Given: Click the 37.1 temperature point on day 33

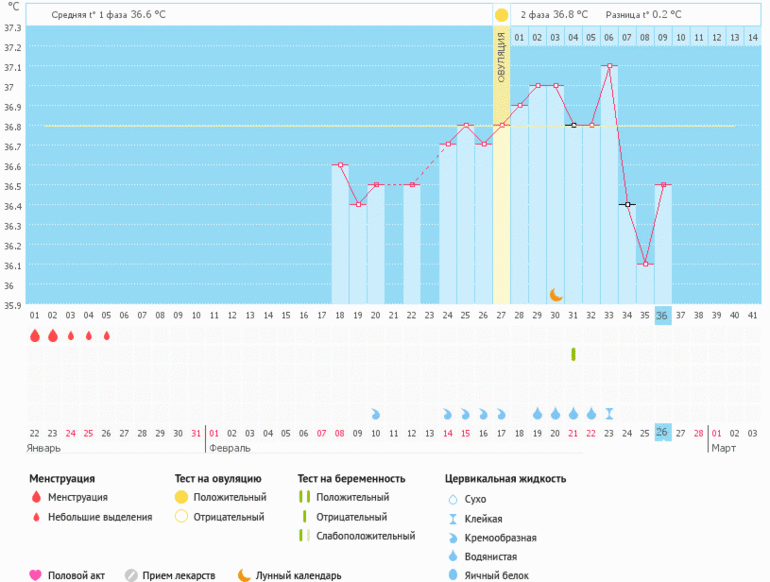Looking at the screenshot, I should click(x=609, y=66).
